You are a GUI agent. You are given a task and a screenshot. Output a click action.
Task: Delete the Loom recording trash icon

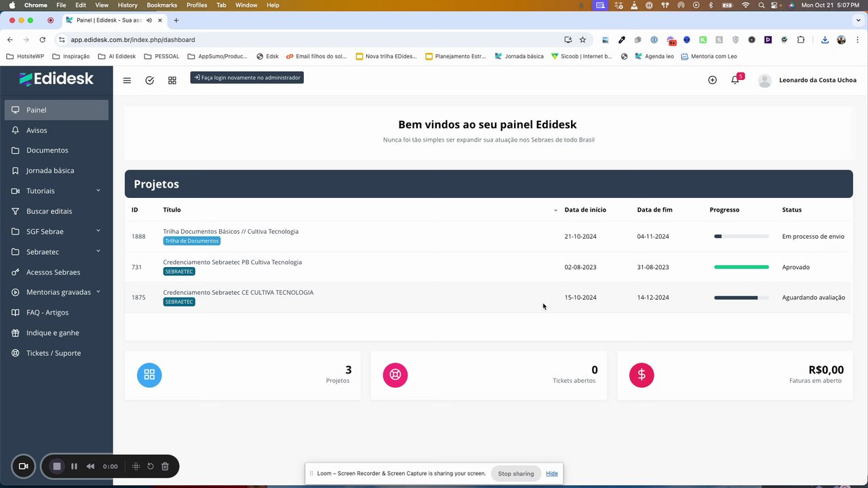click(165, 466)
